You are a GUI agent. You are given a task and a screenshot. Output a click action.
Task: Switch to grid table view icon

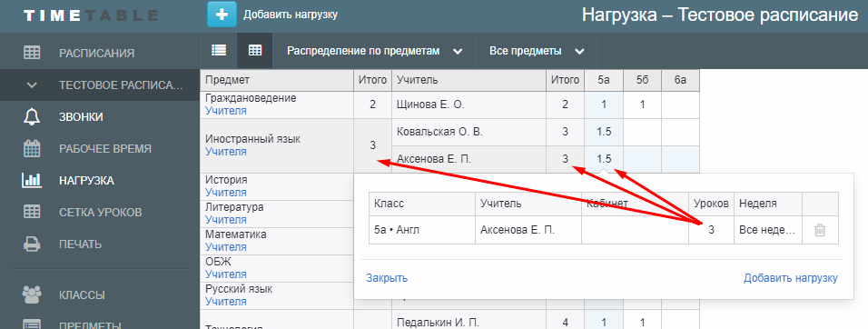(255, 50)
